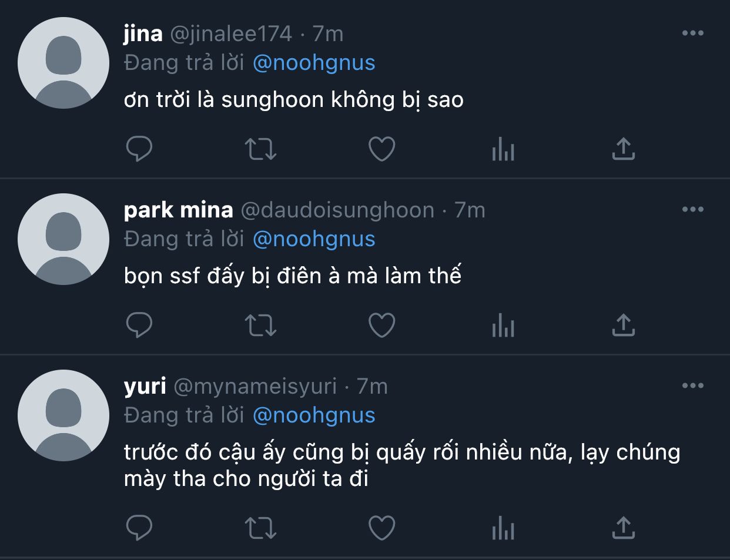Open yuri's avatar
730x560 pixels.
pos(63,415)
